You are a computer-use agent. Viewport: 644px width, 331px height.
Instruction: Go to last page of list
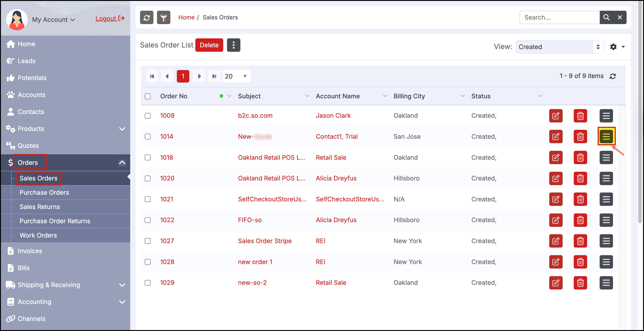tap(214, 76)
